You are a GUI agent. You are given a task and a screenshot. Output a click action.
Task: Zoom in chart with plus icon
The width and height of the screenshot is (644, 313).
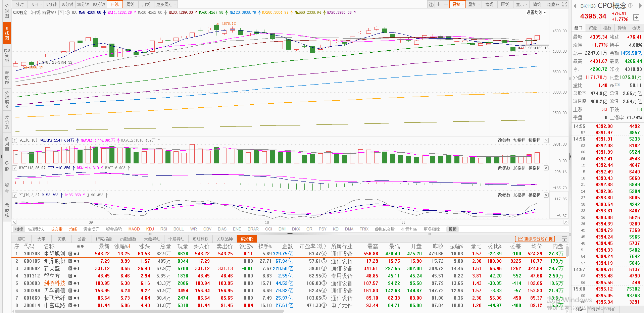click(x=438, y=4)
